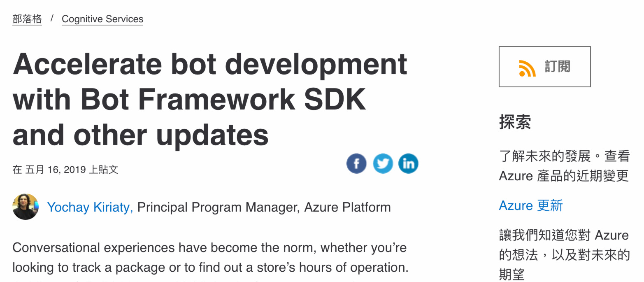The image size is (644, 282).
Task: Click the orange RSS feed icon
Action: (x=527, y=68)
